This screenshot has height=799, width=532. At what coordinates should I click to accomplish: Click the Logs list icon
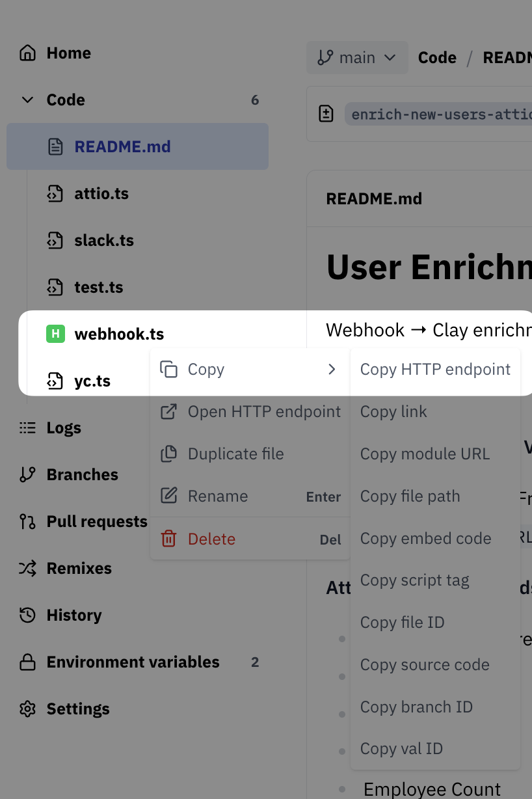click(27, 427)
